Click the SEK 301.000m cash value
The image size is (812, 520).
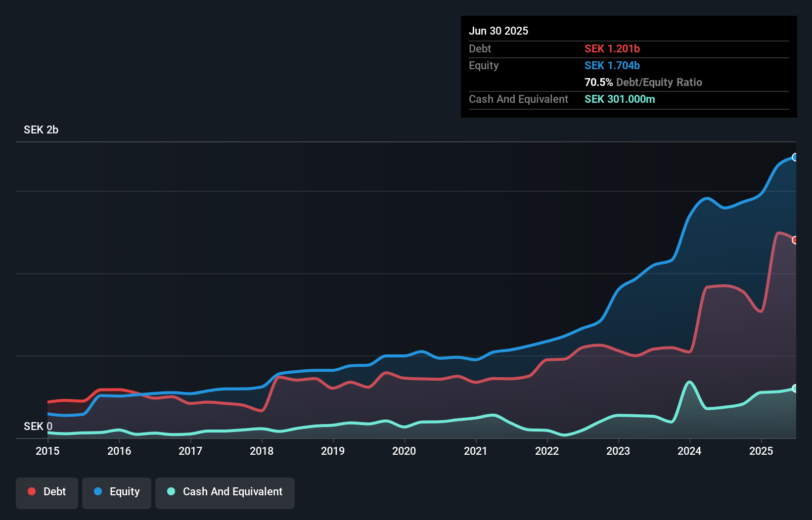tap(620, 99)
